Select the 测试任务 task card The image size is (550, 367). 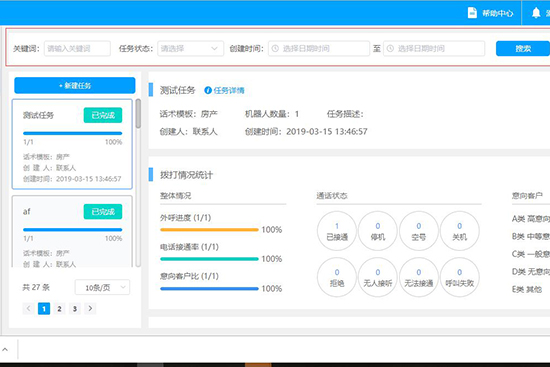click(x=72, y=144)
